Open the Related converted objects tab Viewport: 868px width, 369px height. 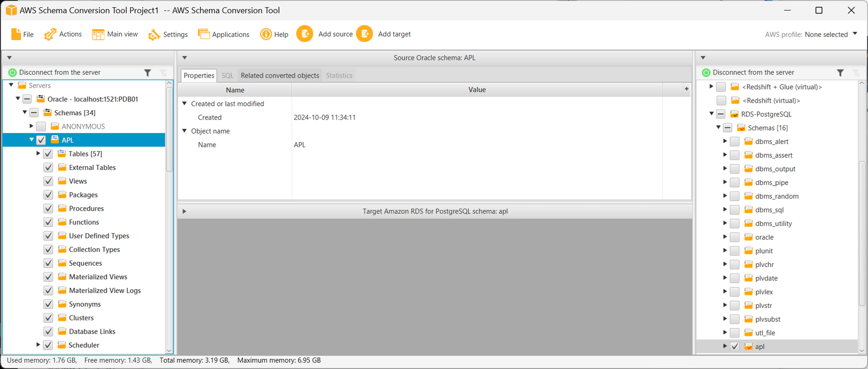click(x=280, y=76)
